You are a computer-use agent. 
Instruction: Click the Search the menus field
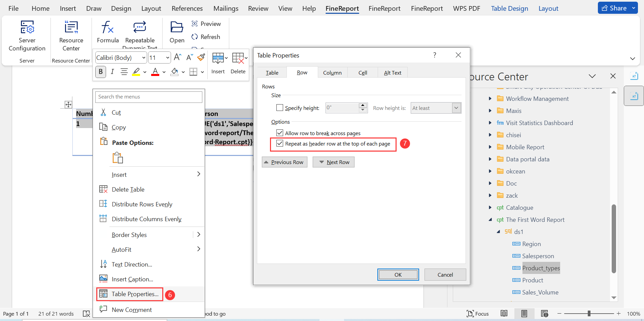pos(149,97)
